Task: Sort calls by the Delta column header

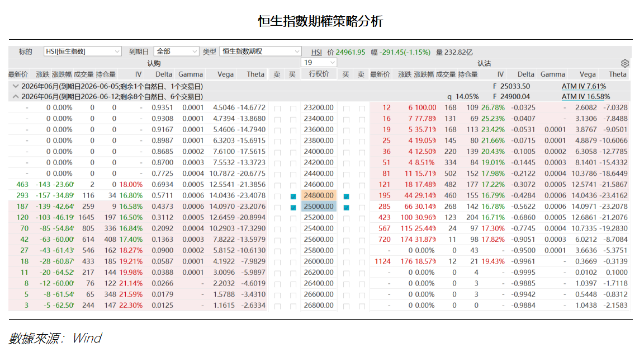Action: [163, 74]
